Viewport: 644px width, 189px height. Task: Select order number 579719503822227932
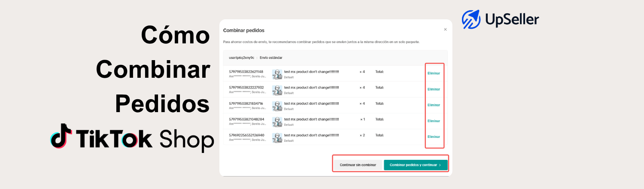click(246, 88)
